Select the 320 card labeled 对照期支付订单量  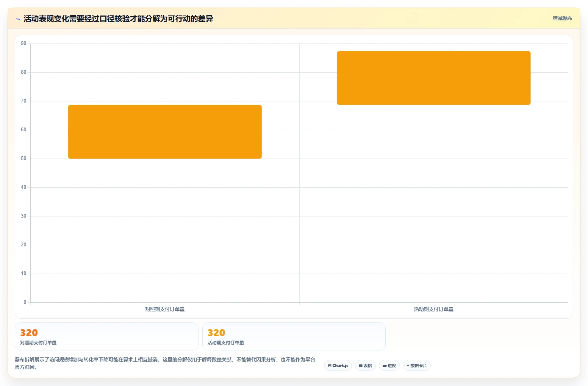click(x=106, y=336)
